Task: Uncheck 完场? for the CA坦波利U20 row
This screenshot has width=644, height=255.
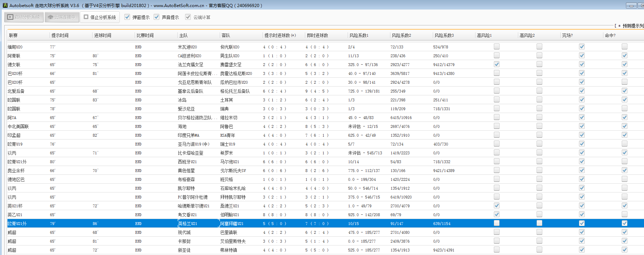Action: point(582,55)
